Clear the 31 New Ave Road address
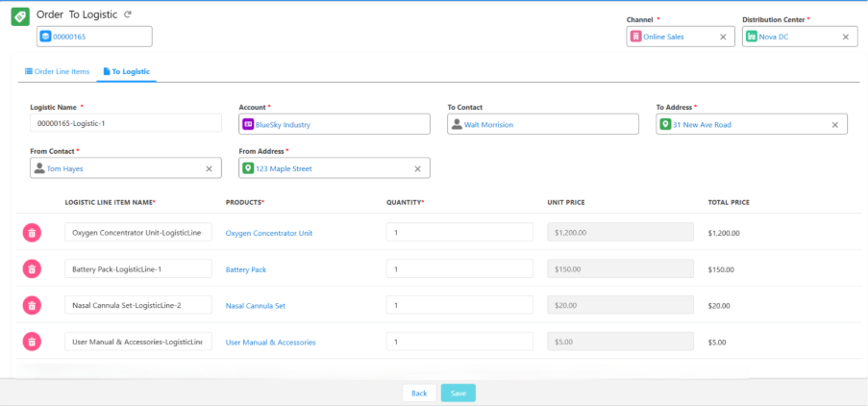 (x=834, y=124)
